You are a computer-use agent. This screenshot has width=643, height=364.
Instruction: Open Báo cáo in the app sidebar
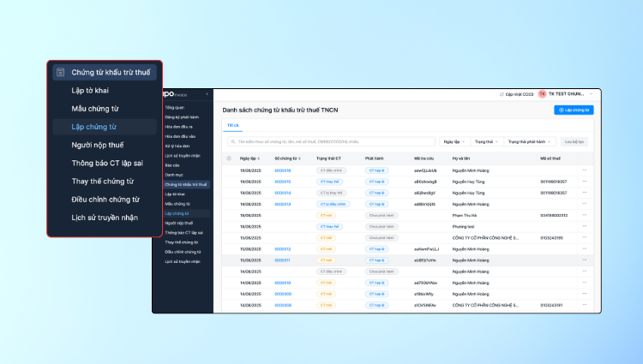point(172,165)
